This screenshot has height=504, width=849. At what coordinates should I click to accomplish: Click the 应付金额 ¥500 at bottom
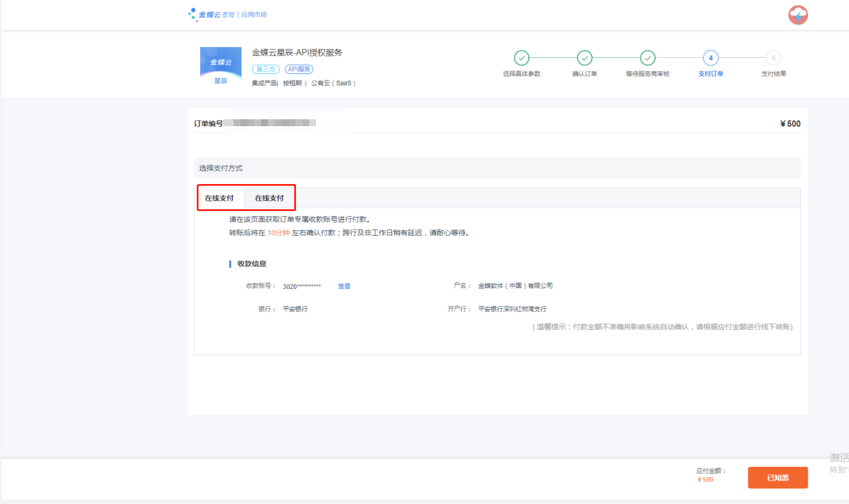(x=706, y=480)
